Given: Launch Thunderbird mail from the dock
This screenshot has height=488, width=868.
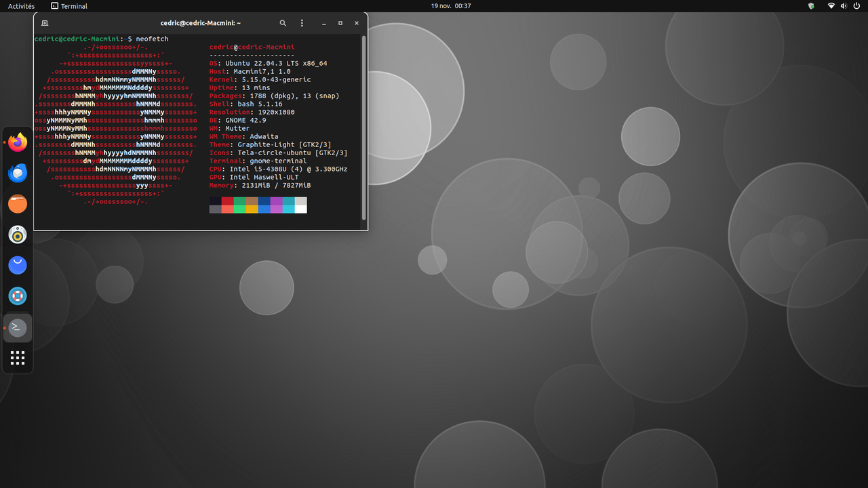Looking at the screenshot, I should tap(18, 174).
